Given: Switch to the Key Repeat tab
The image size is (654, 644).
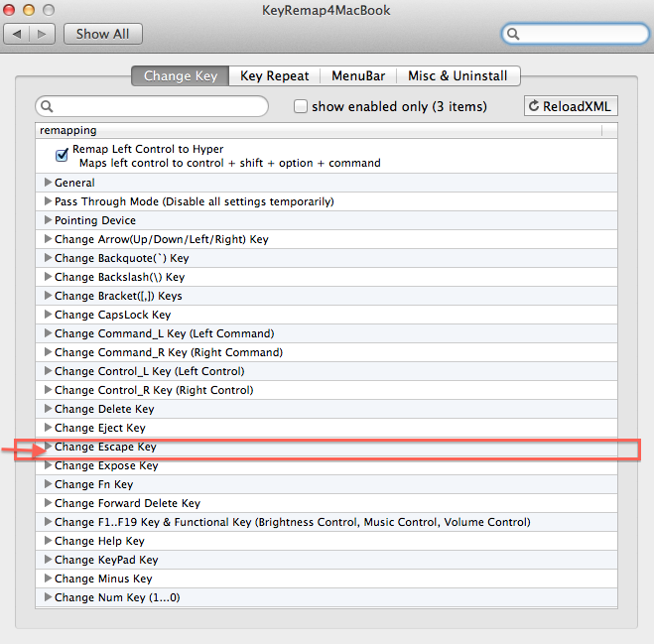Looking at the screenshot, I should pos(274,75).
